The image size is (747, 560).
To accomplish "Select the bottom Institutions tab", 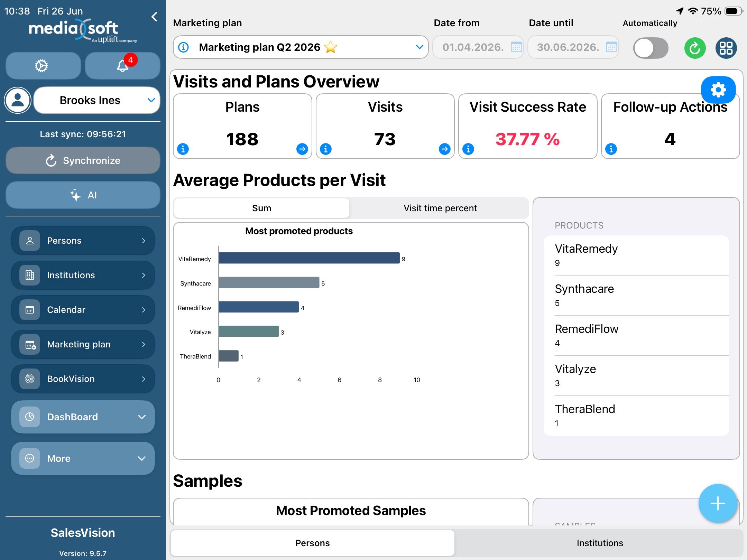I will tap(600, 543).
